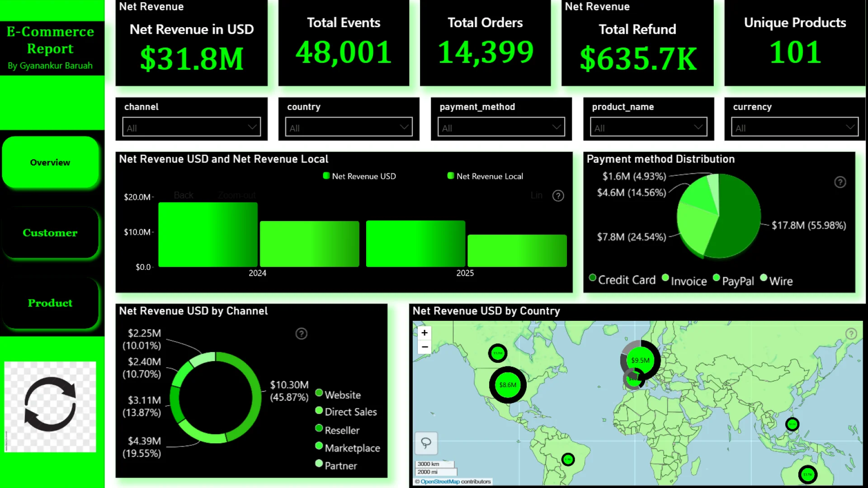868x488 pixels.
Task: Open the Product page tab
Action: [50, 303]
